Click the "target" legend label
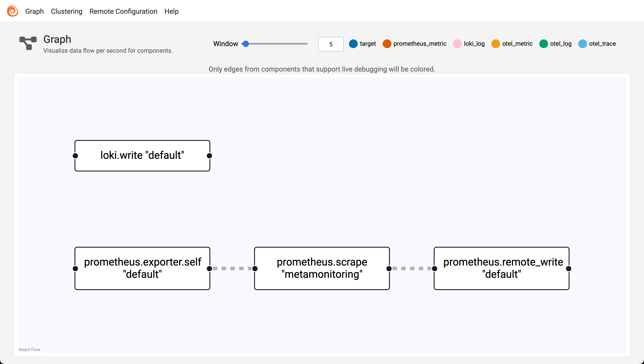644x364 pixels. (x=368, y=44)
